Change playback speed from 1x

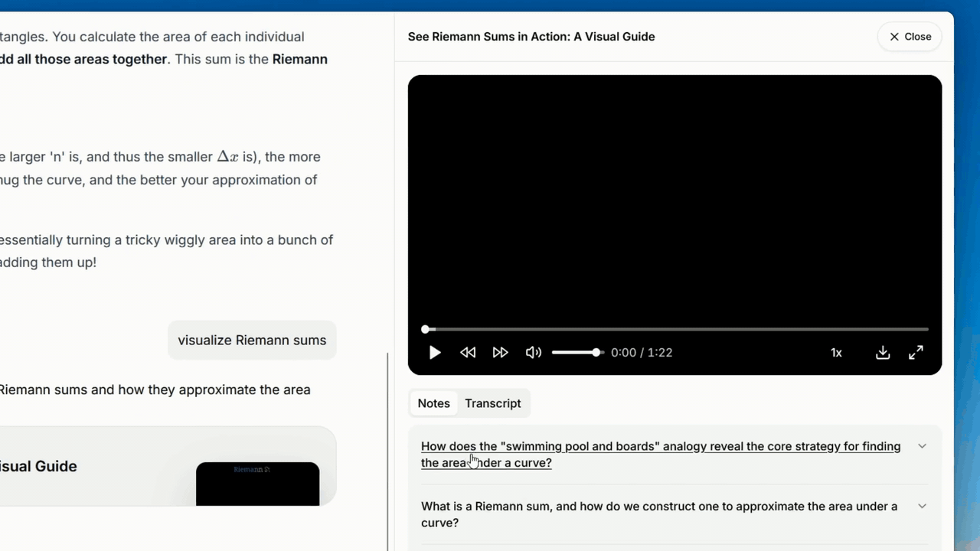point(836,353)
